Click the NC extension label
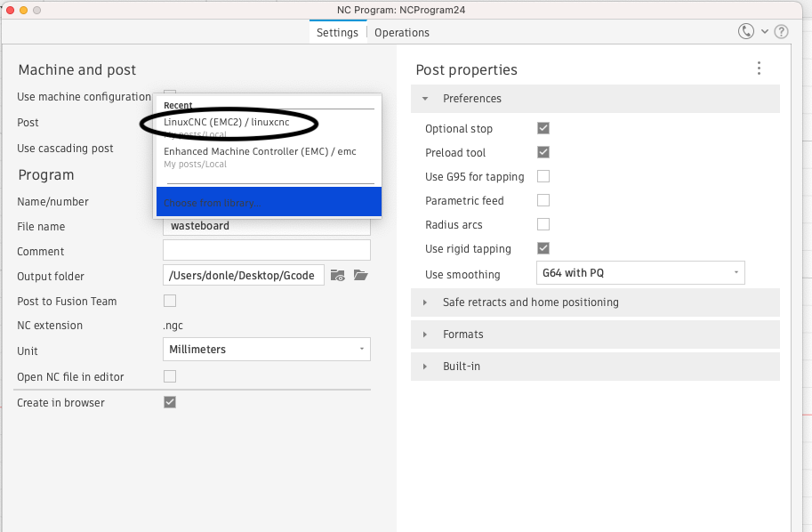812x532 pixels. tap(50, 326)
